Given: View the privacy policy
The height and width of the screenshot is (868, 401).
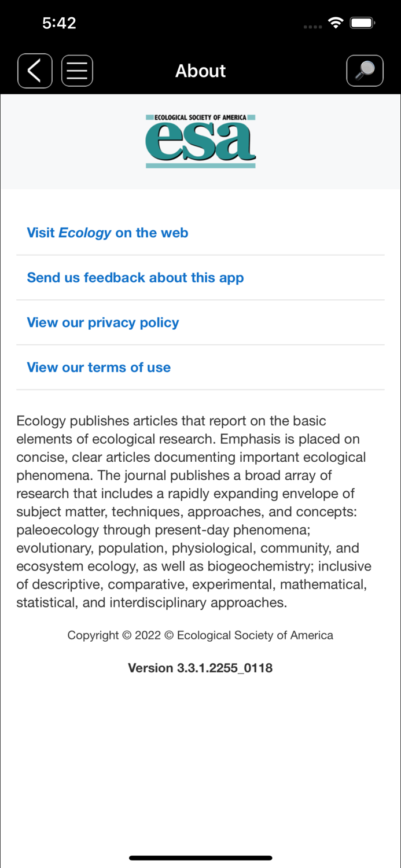Looking at the screenshot, I should coord(102,322).
